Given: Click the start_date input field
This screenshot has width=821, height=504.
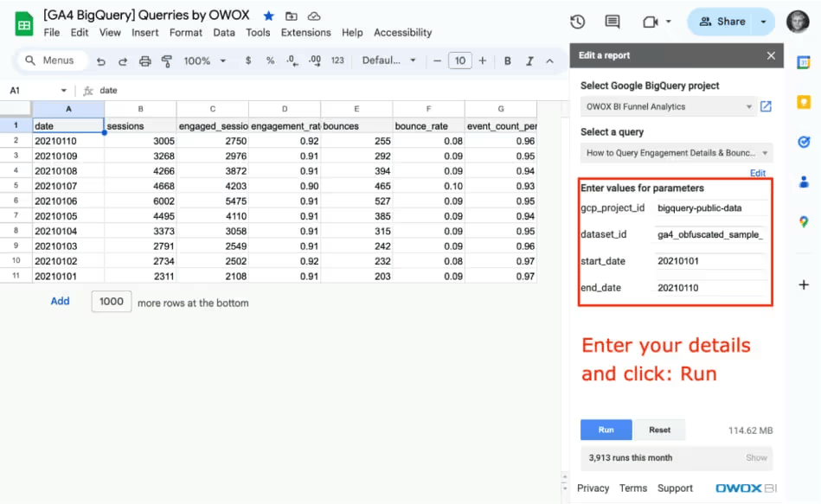Looking at the screenshot, I should tap(710, 261).
